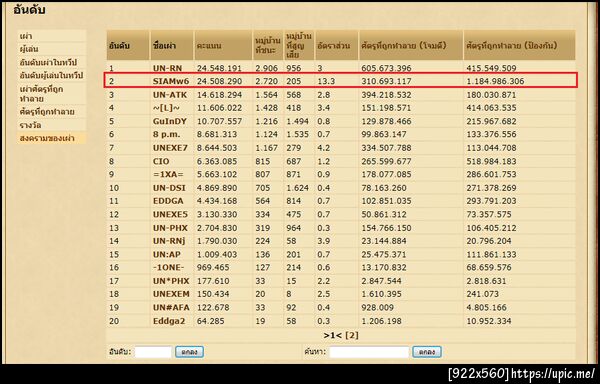Select attack value 394.218.532
The height and width of the screenshot is (384, 600).
point(386,94)
